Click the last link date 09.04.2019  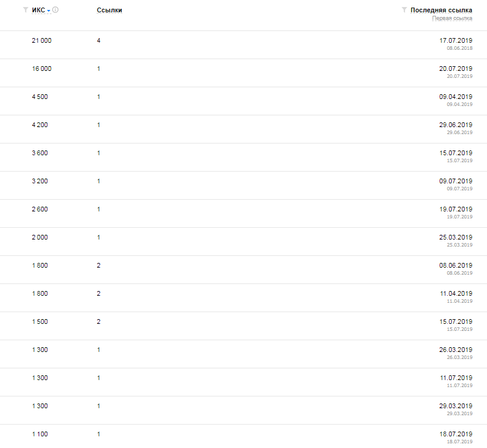pyautogui.click(x=455, y=97)
